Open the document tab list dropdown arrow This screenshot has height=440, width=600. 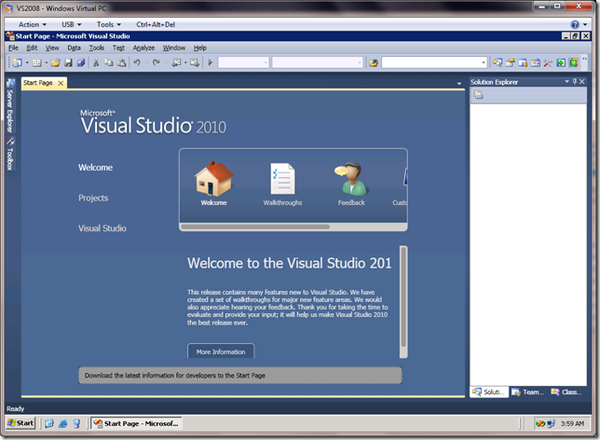click(459, 83)
